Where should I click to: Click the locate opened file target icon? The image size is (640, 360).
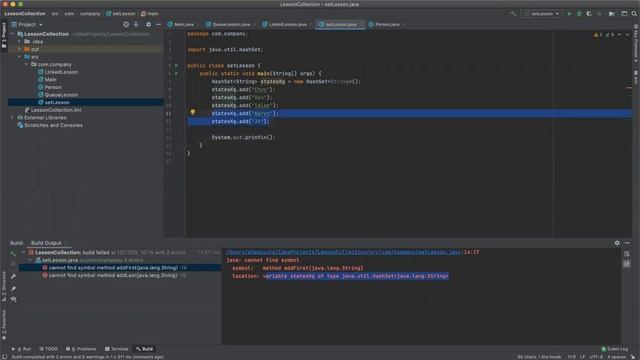tap(126, 24)
